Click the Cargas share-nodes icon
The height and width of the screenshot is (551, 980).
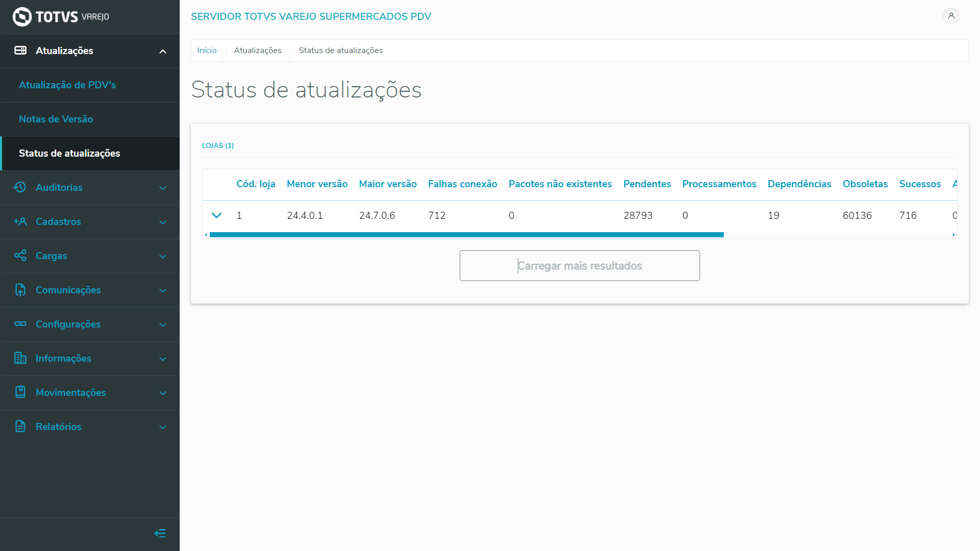20,256
